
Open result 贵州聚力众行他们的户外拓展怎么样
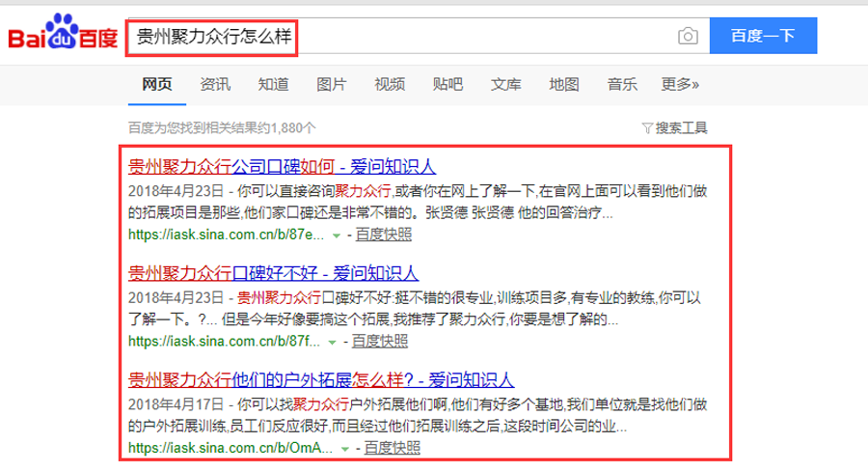pyautogui.click(x=321, y=379)
